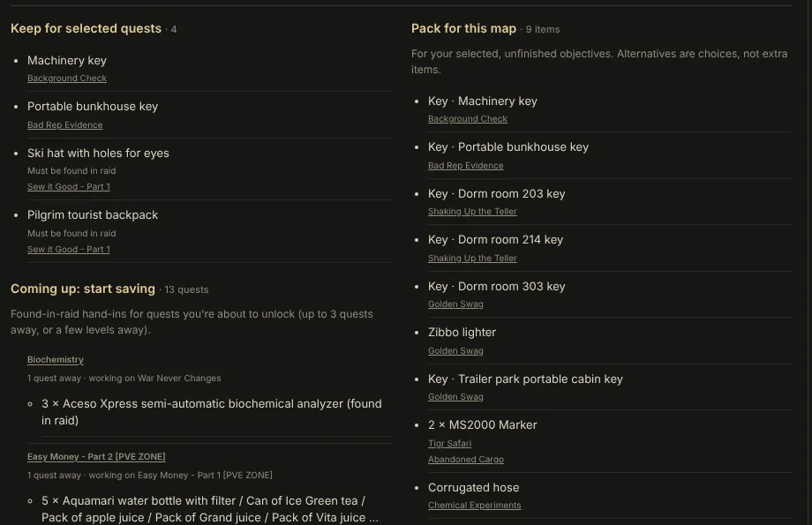Select Corrugated hose item
The height and width of the screenshot is (525, 812).
473,488
